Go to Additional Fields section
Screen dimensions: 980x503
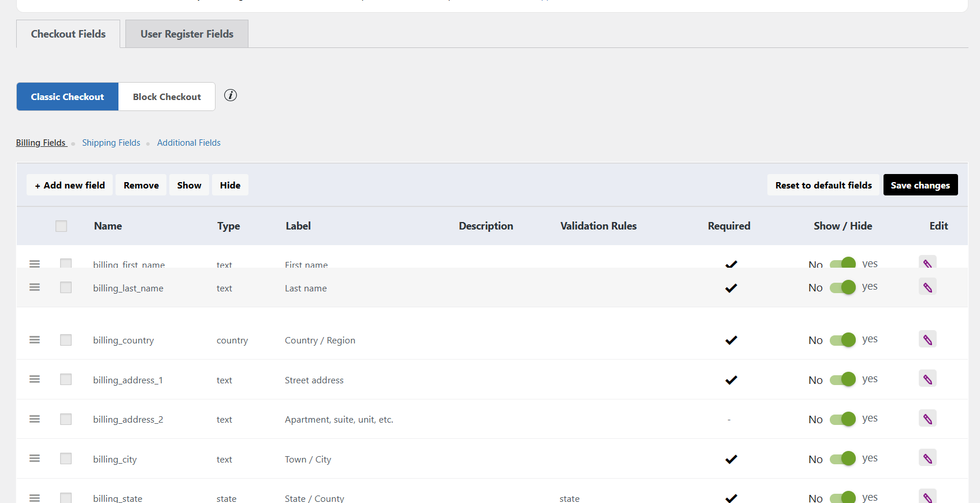tap(188, 143)
